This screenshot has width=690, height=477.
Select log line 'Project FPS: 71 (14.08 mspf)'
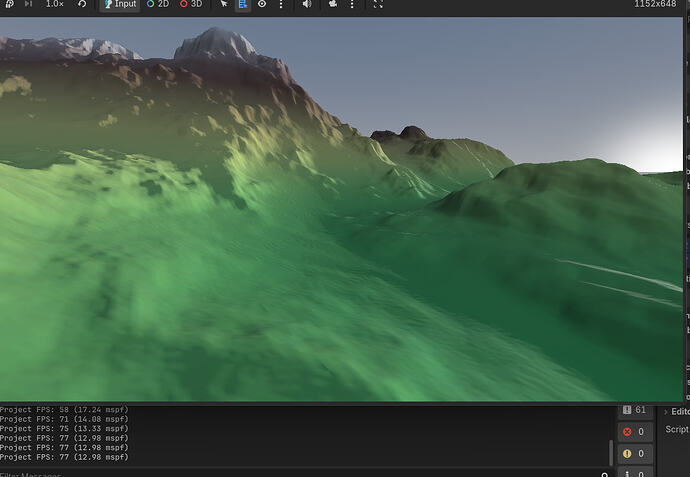tap(64, 419)
